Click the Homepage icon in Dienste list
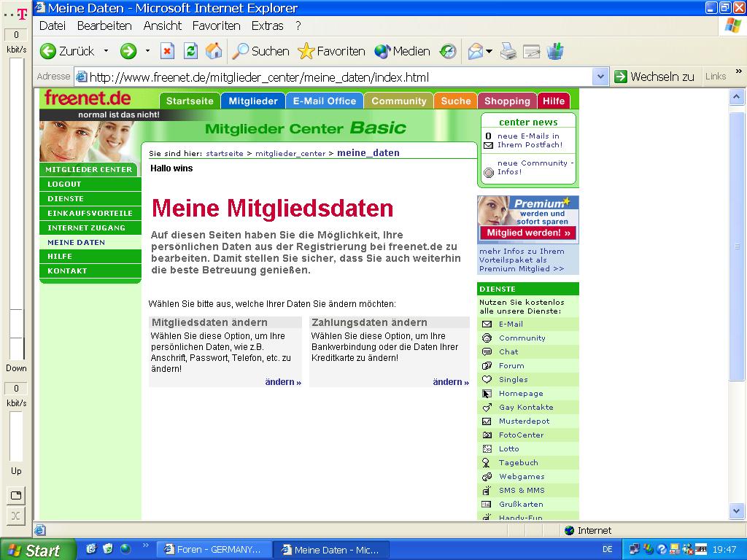The height and width of the screenshot is (560, 747). pyautogui.click(x=487, y=393)
